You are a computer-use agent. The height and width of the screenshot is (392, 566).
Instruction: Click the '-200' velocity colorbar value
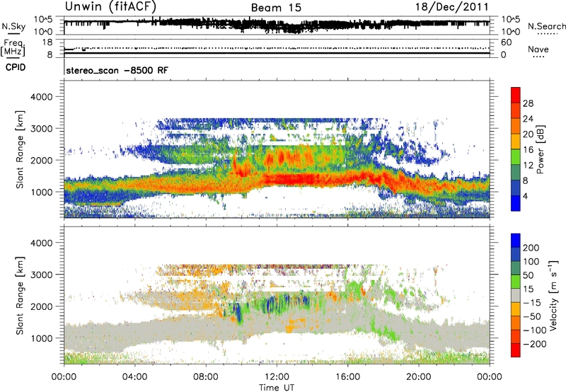pyautogui.click(x=535, y=344)
